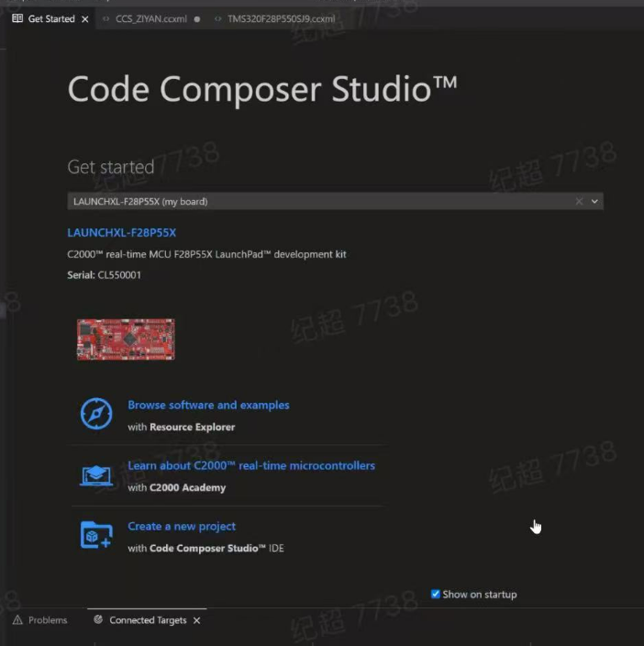
Task: Click the compass Resource Explorer icon
Action: pos(96,414)
